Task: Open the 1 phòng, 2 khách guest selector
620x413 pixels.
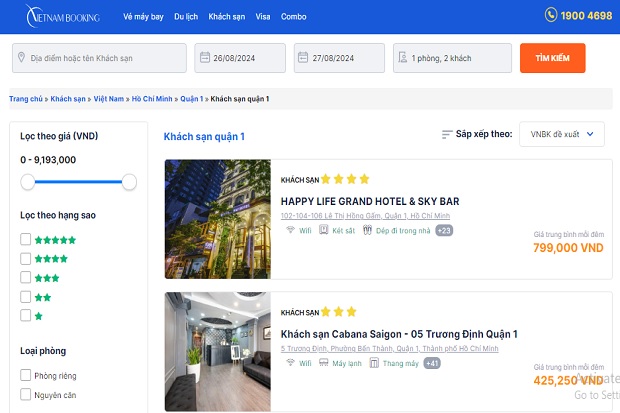Action: [452, 58]
